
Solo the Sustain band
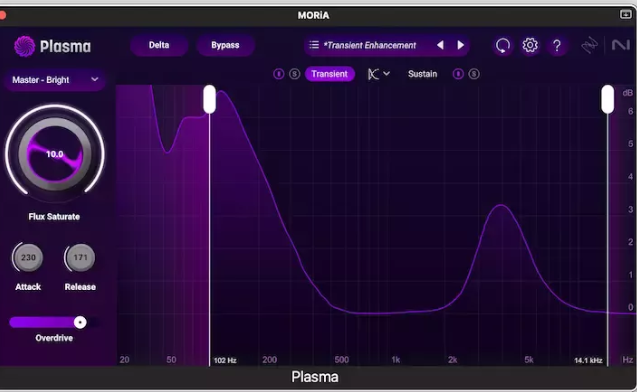click(x=474, y=74)
